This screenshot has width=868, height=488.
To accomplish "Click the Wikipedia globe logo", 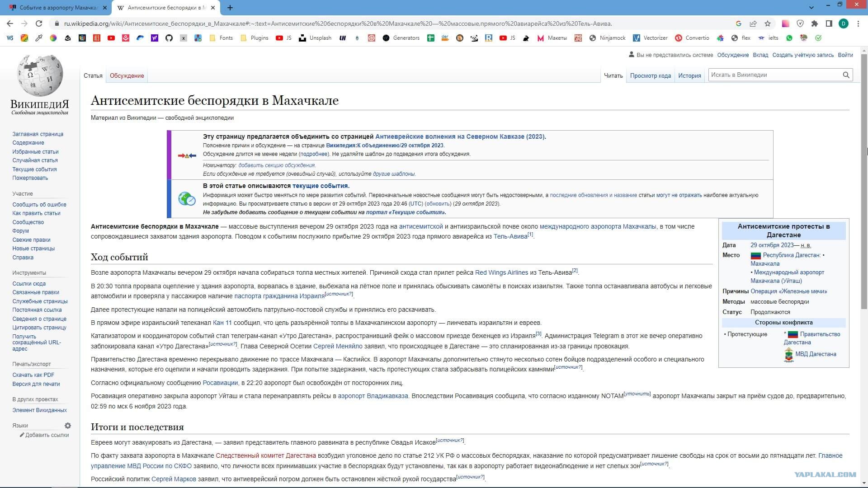I will [x=40, y=75].
